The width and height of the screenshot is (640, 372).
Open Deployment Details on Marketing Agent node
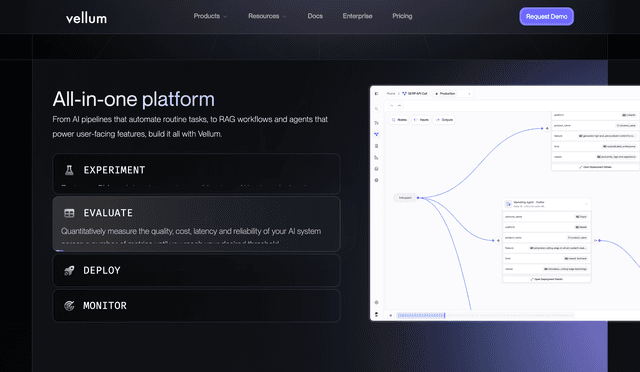pyautogui.click(x=547, y=279)
